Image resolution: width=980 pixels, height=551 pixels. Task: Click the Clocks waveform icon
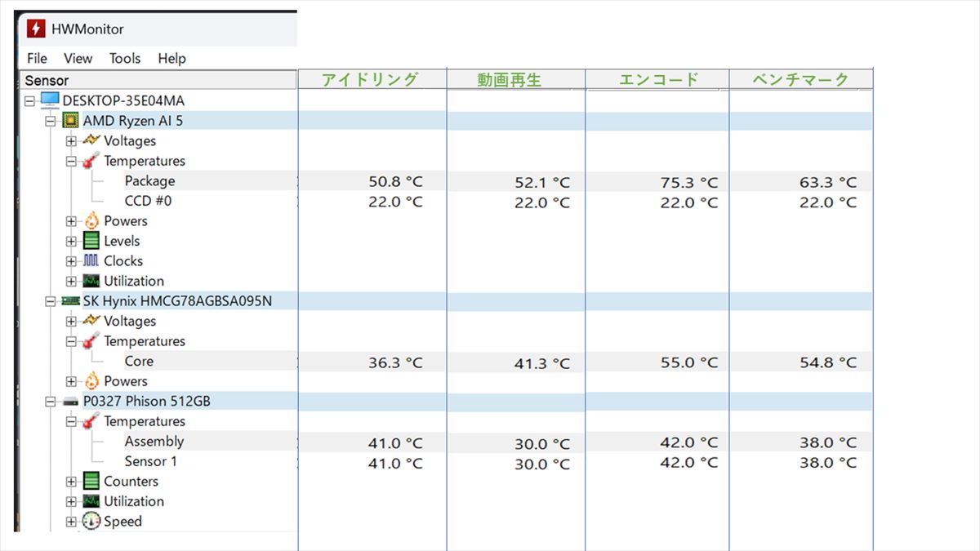point(91,261)
